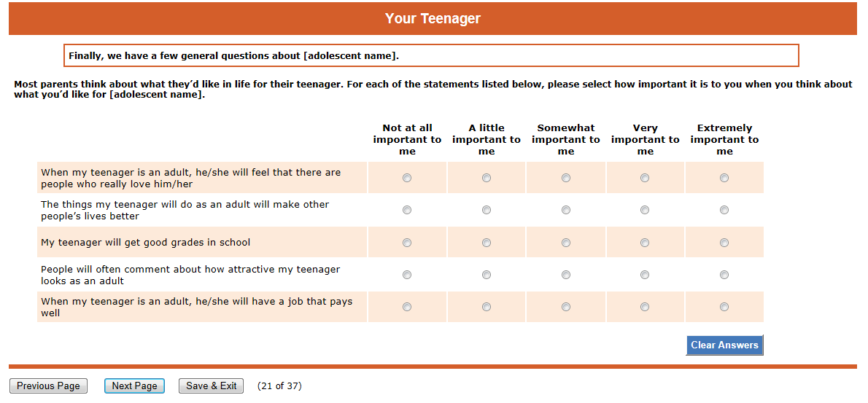
Task: Choose 'Very important' for people who love him/her
Action: pos(645,178)
